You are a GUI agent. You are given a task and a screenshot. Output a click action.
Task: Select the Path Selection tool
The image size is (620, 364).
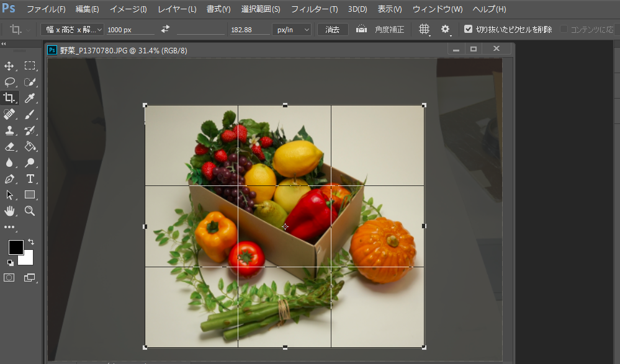coord(9,195)
